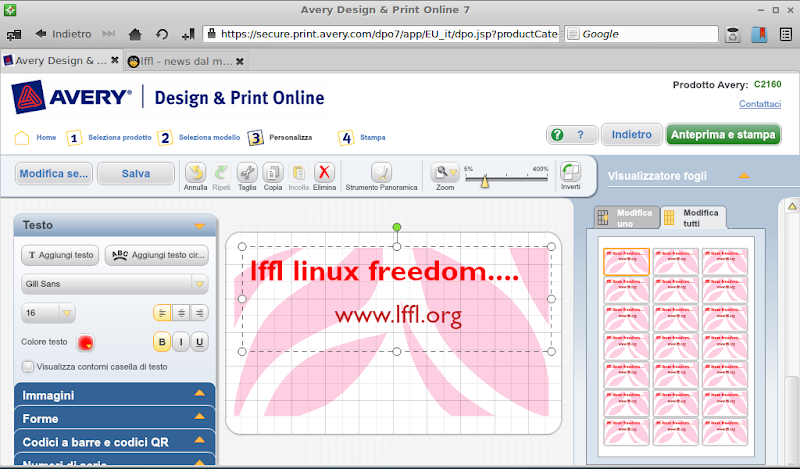This screenshot has height=469, width=800.
Task: Align text right
Action: pyautogui.click(x=199, y=313)
